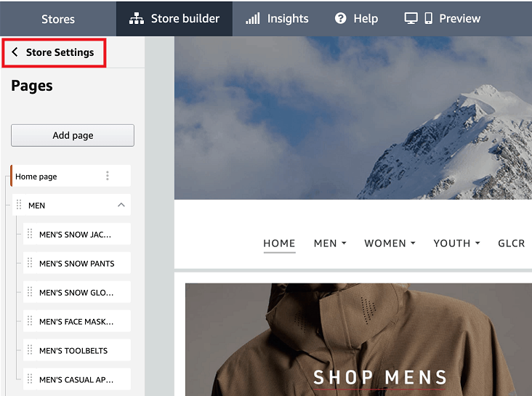Click the Help question mark icon
Viewport: 532px width, 396px height.
[x=341, y=18]
